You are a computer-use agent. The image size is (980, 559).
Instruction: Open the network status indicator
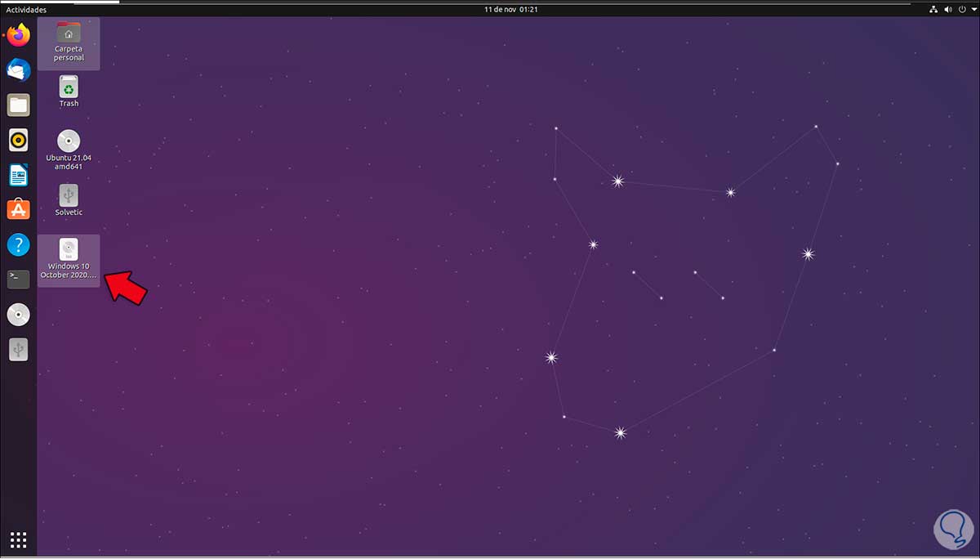[x=933, y=9]
